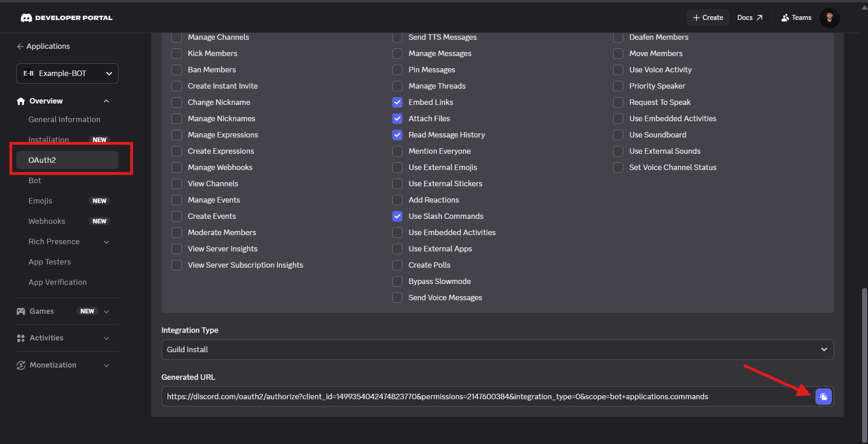Copy the generated OAuth2 URL
This screenshot has width=868, height=444.
click(x=824, y=397)
